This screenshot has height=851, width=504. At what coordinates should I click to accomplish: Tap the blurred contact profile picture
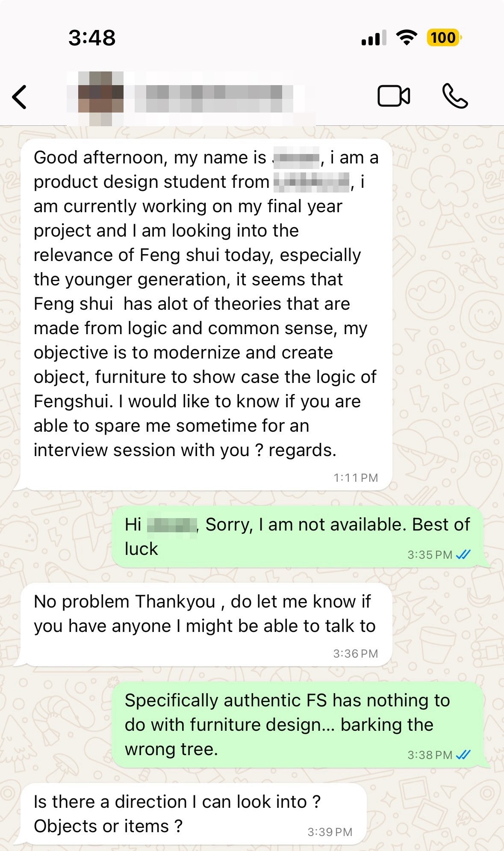point(101,98)
